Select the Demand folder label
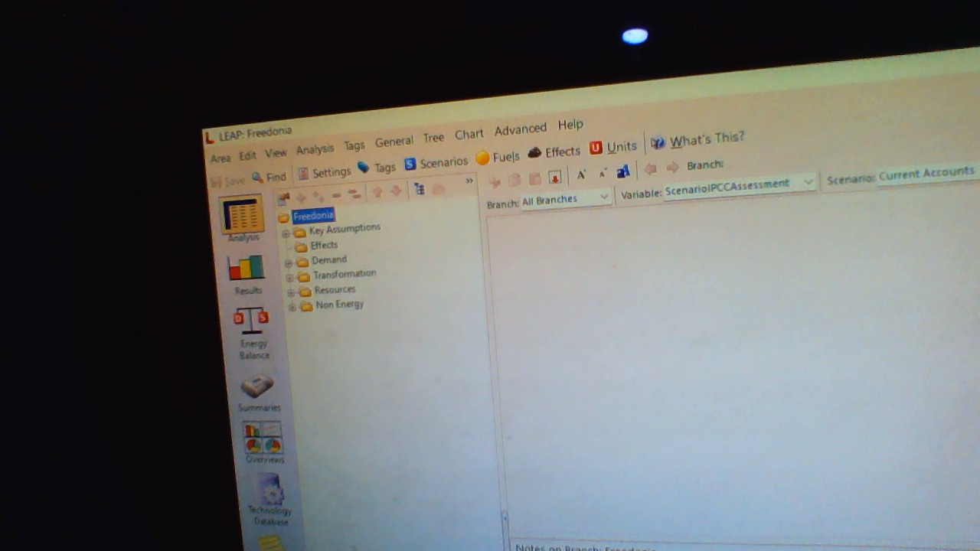The width and height of the screenshot is (980, 551). click(329, 260)
